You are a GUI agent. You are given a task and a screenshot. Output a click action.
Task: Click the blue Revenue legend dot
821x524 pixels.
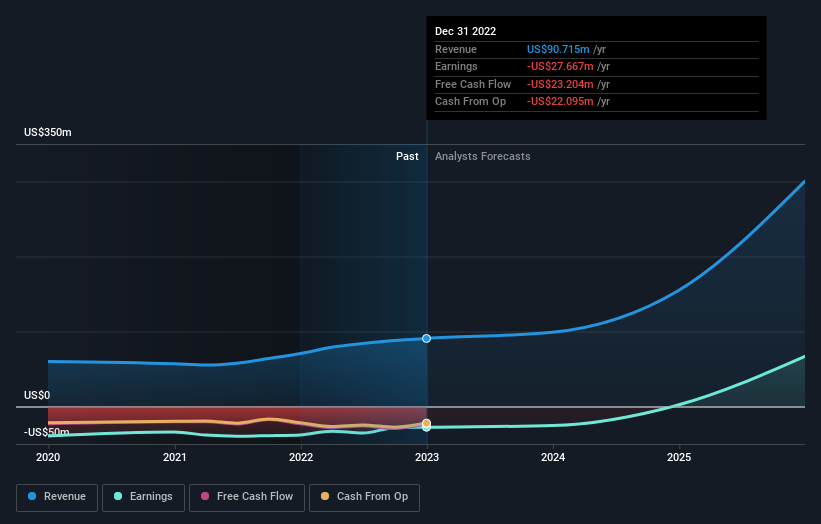[32, 496]
